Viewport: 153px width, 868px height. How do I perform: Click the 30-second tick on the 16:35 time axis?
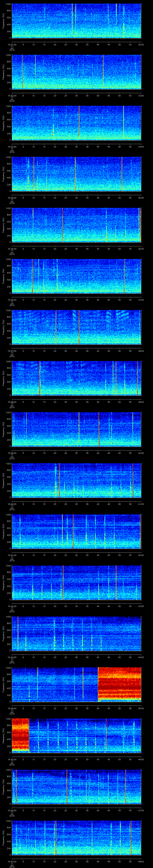pyautogui.click(x=76, y=248)
